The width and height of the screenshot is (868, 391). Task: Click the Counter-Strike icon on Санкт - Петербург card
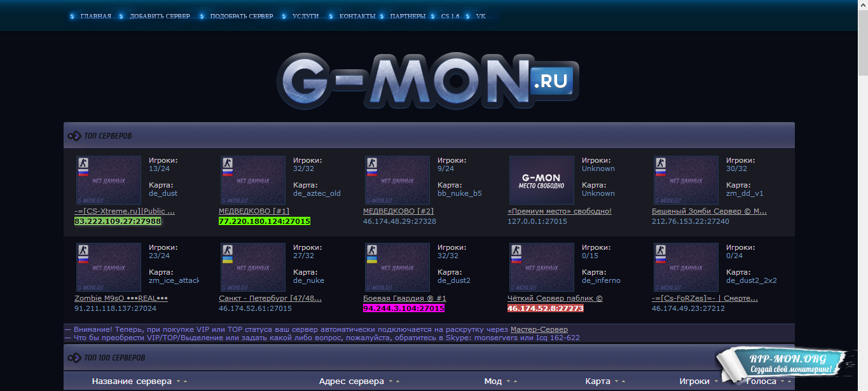228,250
